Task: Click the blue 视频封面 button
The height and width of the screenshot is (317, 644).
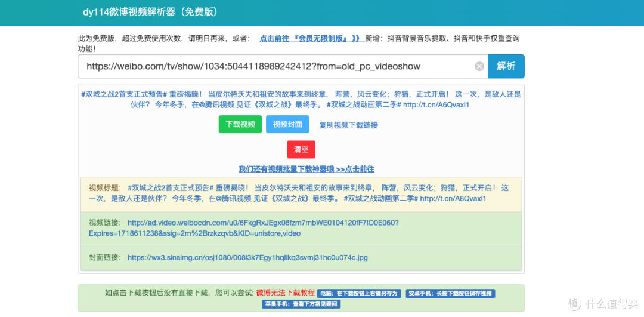Action: click(287, 124)
